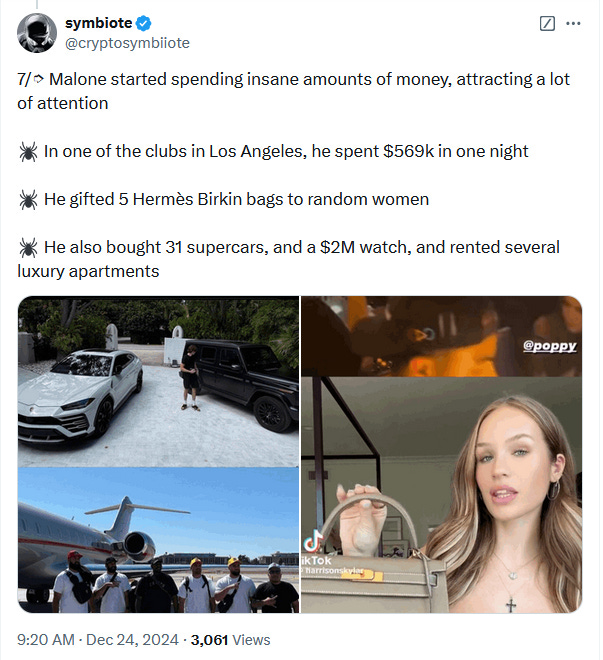
Task: Open the woman holding Birkin bag image
Action: (441, 495)
